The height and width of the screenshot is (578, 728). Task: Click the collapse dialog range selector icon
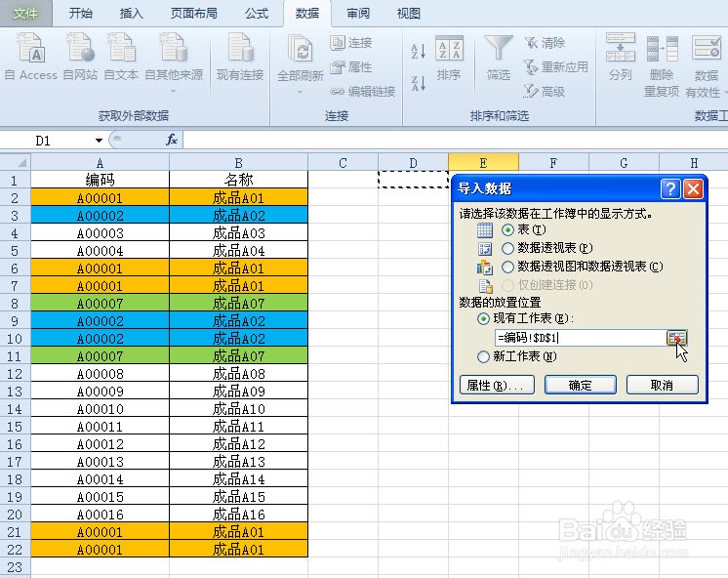(676, 338)
